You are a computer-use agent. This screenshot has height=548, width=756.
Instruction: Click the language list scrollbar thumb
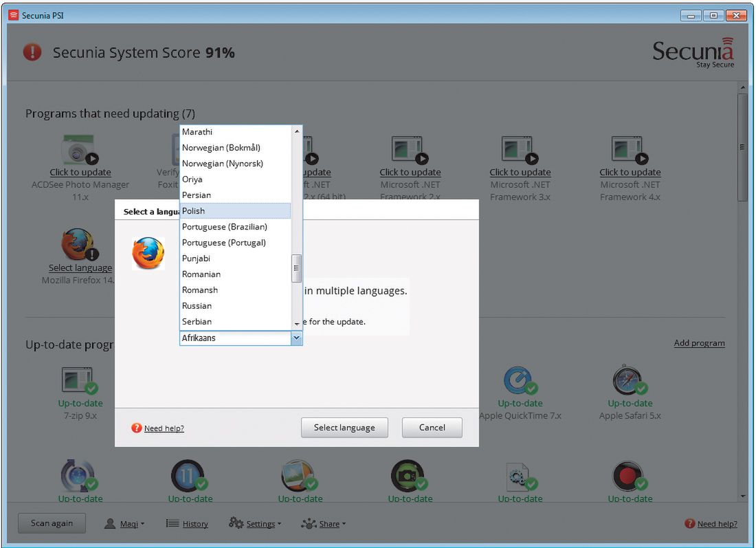click(x=296, y=268)
